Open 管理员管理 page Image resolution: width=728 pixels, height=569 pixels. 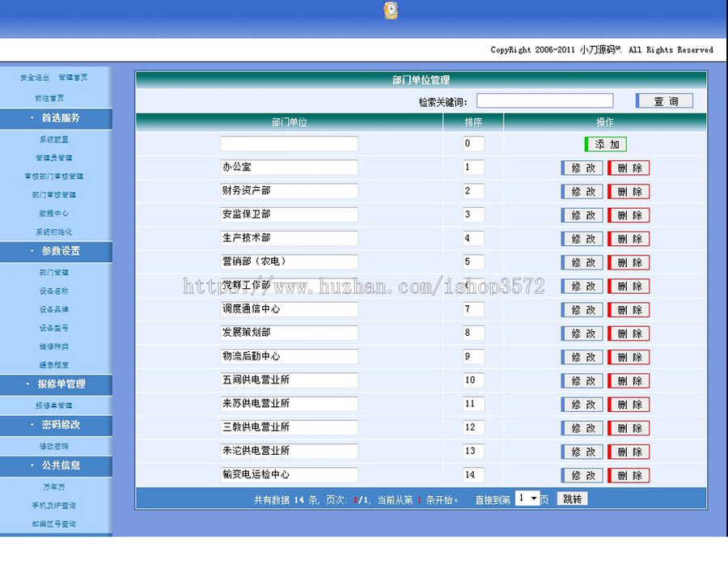[x=57, y=157]
